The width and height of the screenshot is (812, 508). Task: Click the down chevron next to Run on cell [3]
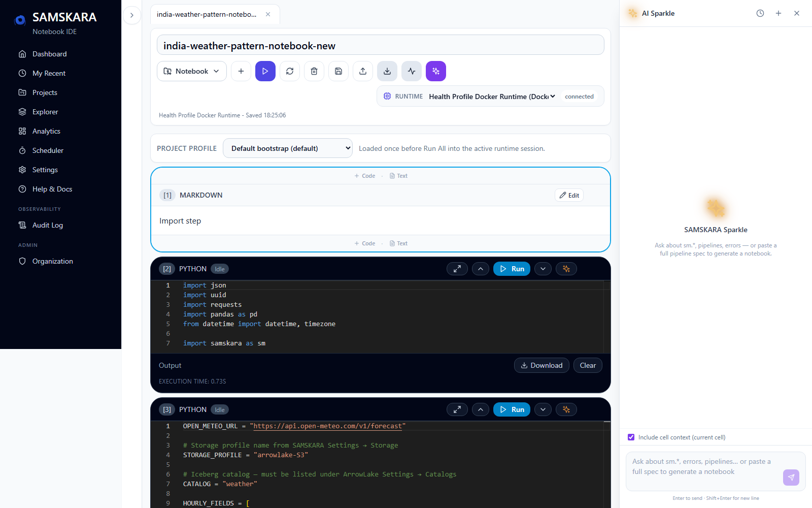(543, 409)
